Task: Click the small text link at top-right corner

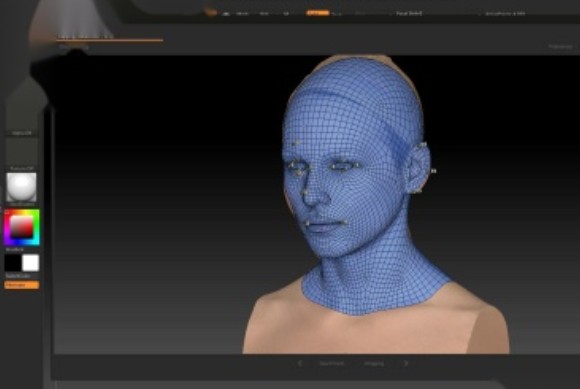Action: (x=560, y=47)
